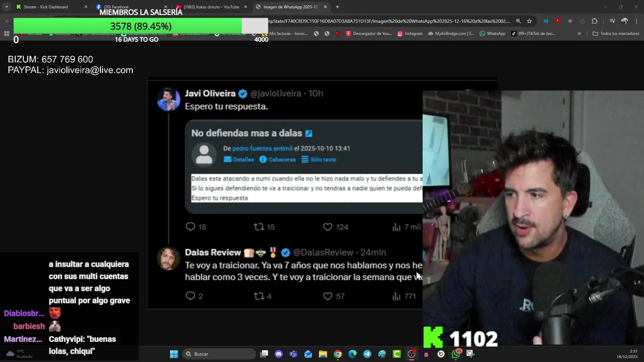Click the browser address bar URL
This screenshot has width=644, height=362.
[390, 21]
